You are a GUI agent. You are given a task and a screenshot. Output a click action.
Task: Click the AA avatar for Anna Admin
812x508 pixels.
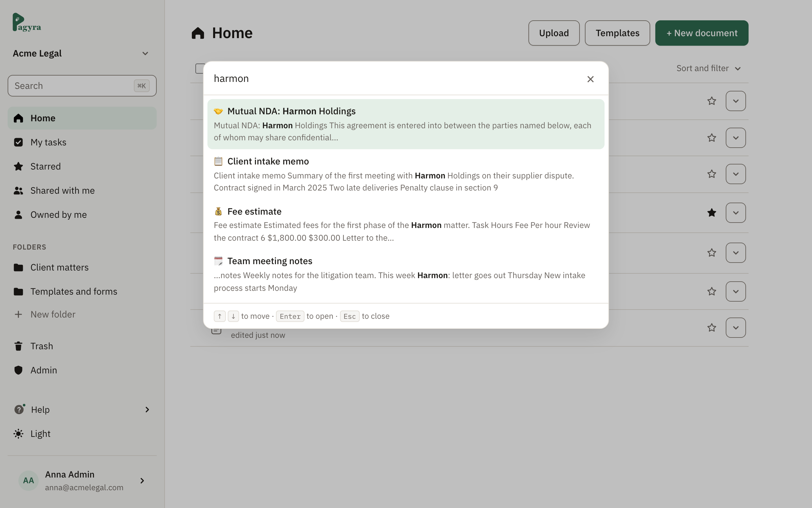(29, 480)
